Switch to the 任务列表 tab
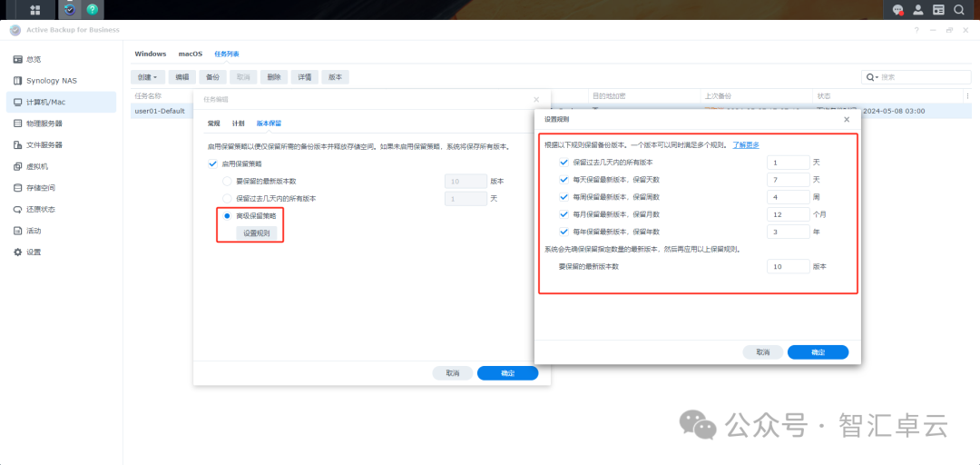Viewport: 980px width, 465px height. 227,54
